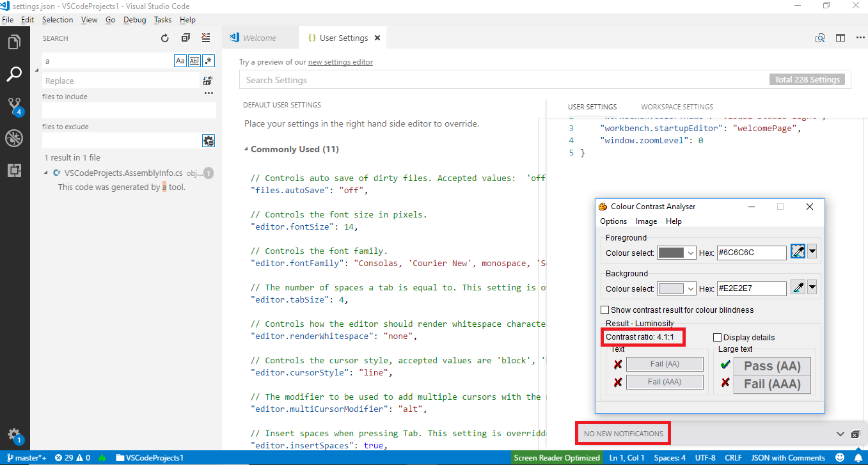Screen dimensions: 868x465
Task: Open the editor's More Actions ellipsis
Action: (x=860, y=38)
